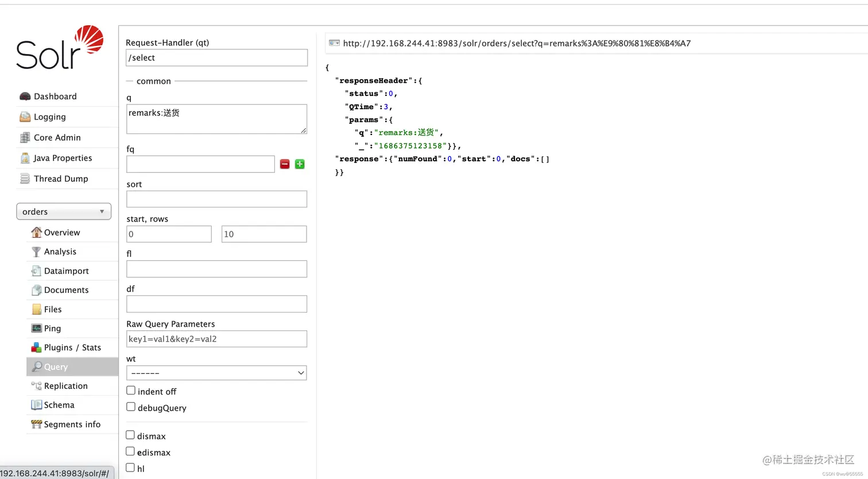The image size is (868, 479).
Task: Remove the fq filter with red minus
Action: [x=285, y=164]
